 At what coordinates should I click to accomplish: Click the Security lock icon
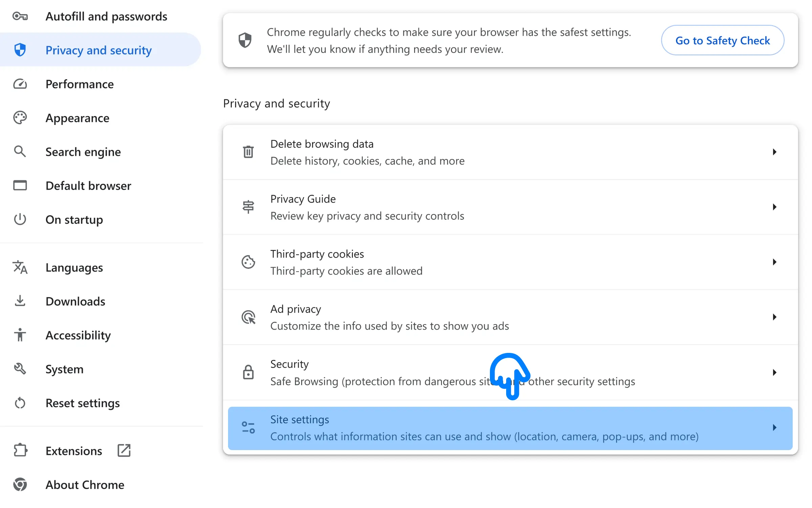(x=248, y=372)
